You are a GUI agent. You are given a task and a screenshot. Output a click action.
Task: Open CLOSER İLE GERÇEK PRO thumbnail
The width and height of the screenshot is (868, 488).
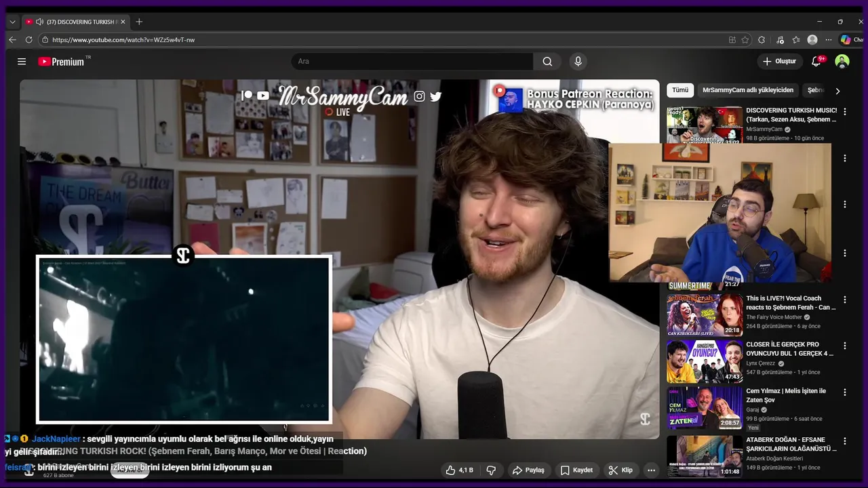click(x=705, y=361)
